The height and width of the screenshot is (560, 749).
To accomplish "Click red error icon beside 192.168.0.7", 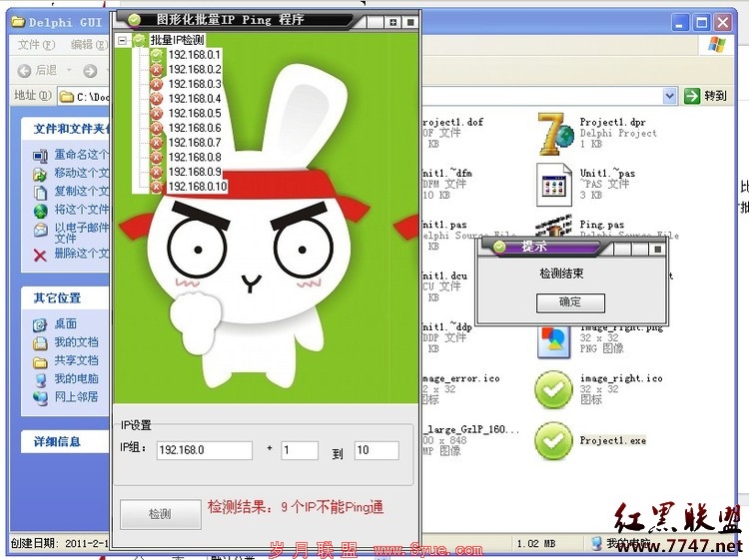I will pyautogui.click(x=156, y=143).
